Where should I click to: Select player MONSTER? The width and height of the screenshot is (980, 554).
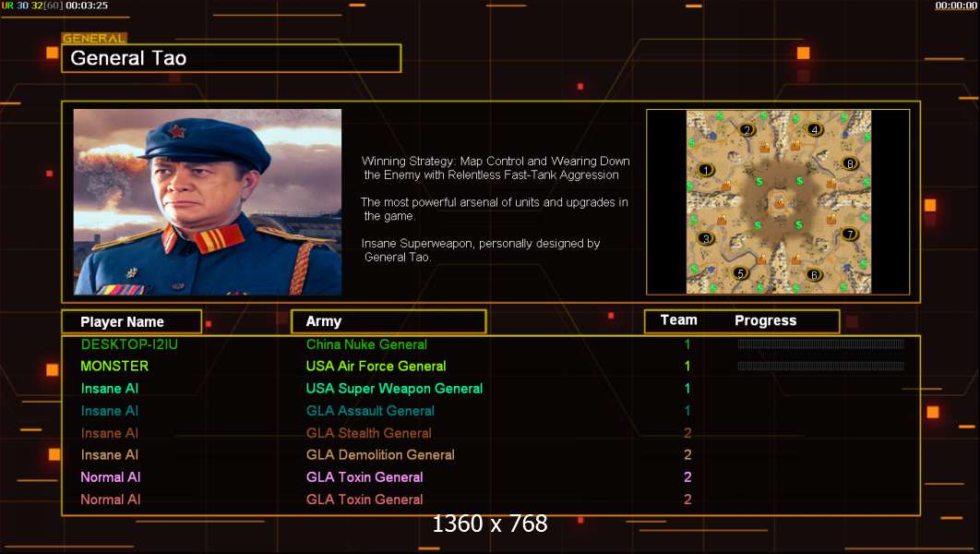[114, 367]
